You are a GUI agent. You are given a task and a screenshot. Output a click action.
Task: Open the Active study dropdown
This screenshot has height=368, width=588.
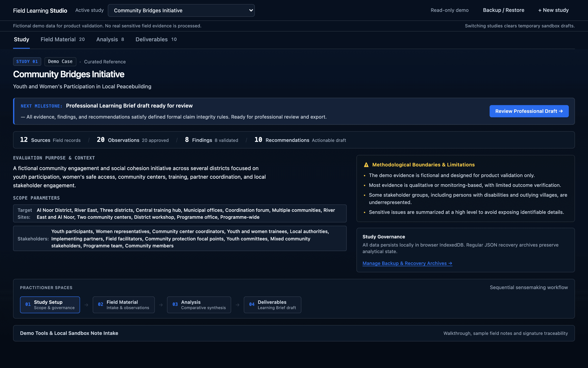[x=181, y=10]
